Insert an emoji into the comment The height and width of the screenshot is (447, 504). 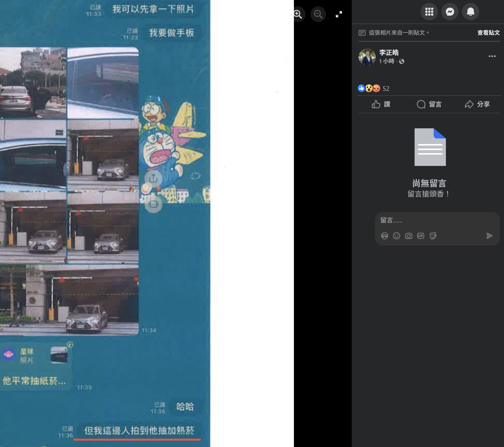click(x=396, y=236)
